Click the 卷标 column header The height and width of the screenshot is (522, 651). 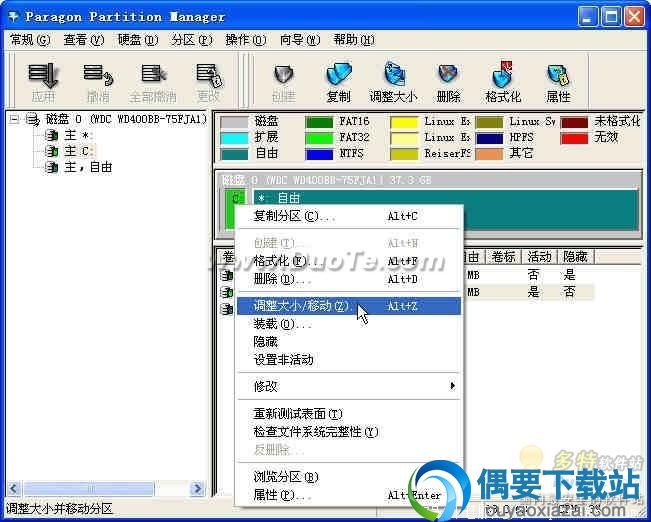503,257
